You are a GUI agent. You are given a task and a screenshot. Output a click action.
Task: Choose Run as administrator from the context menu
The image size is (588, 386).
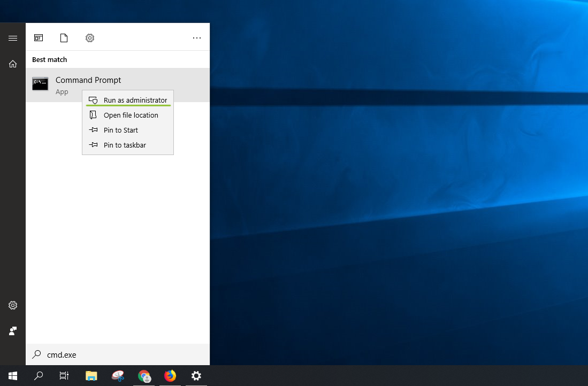[135, 100]
